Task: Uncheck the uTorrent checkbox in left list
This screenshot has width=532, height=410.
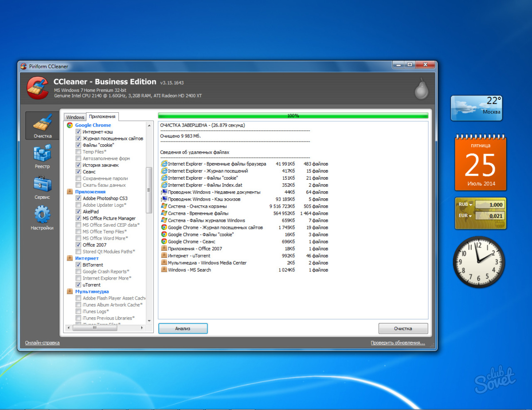Action: [78, 285]
